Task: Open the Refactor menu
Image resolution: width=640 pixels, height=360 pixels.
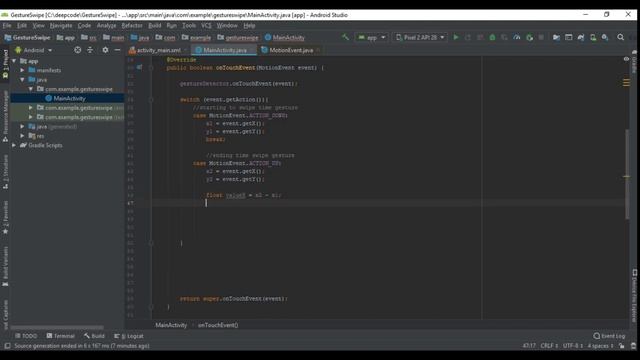Action: [x=132, y=25]
